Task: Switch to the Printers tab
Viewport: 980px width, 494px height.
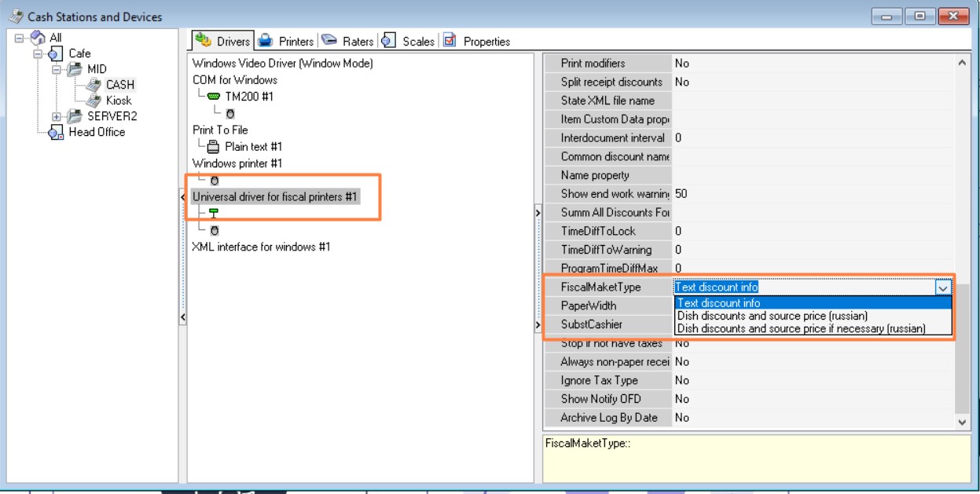Action: 287,41
